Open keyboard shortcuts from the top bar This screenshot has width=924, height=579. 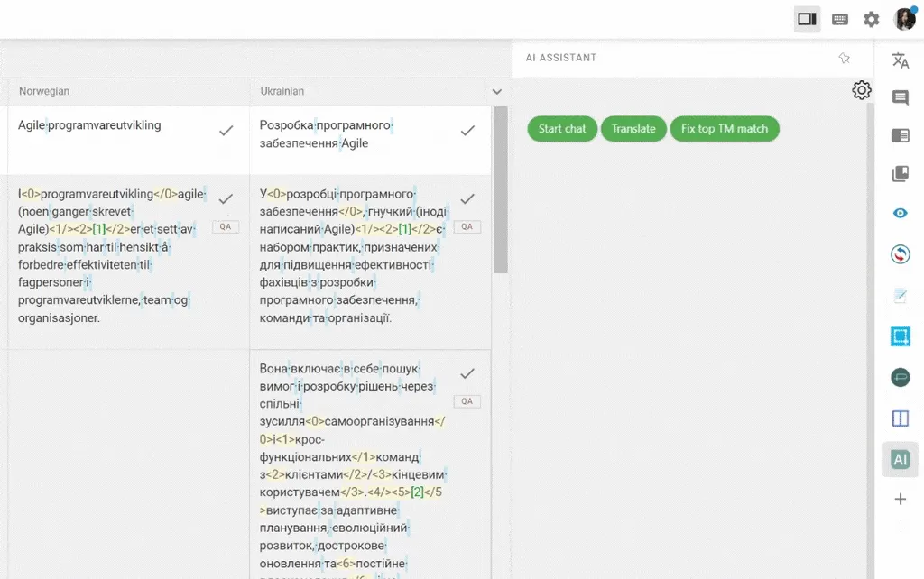coord(839,18)
